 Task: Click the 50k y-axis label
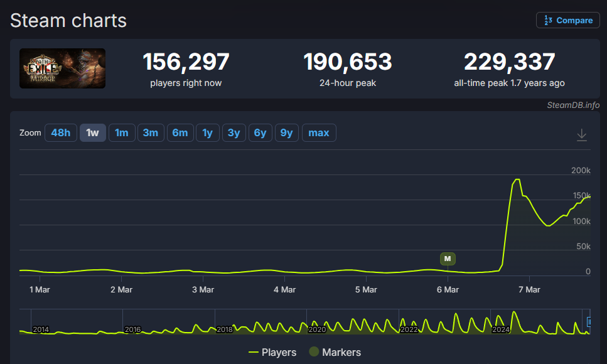[x=583, y=246]
